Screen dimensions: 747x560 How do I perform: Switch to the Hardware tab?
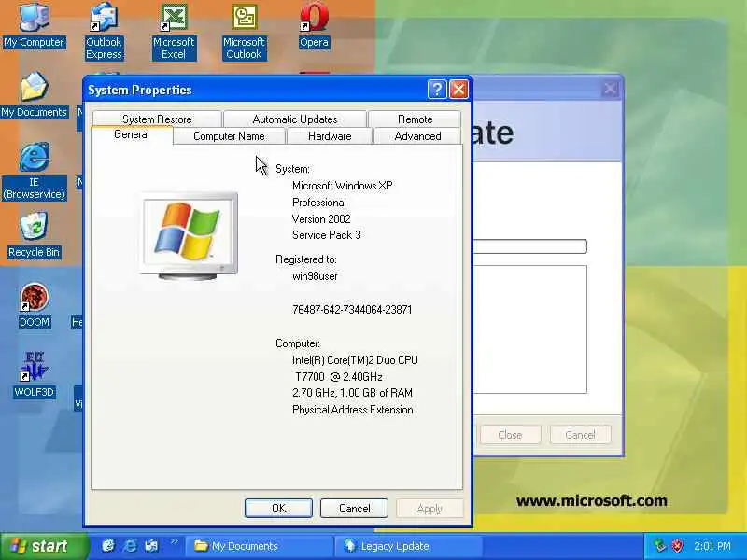click(x=330, y=136)
